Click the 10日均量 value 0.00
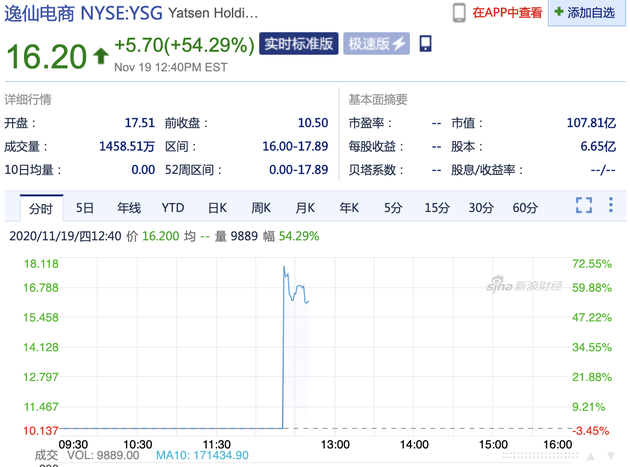The width and height of the screenshot is (630, 467). [143, 170]
